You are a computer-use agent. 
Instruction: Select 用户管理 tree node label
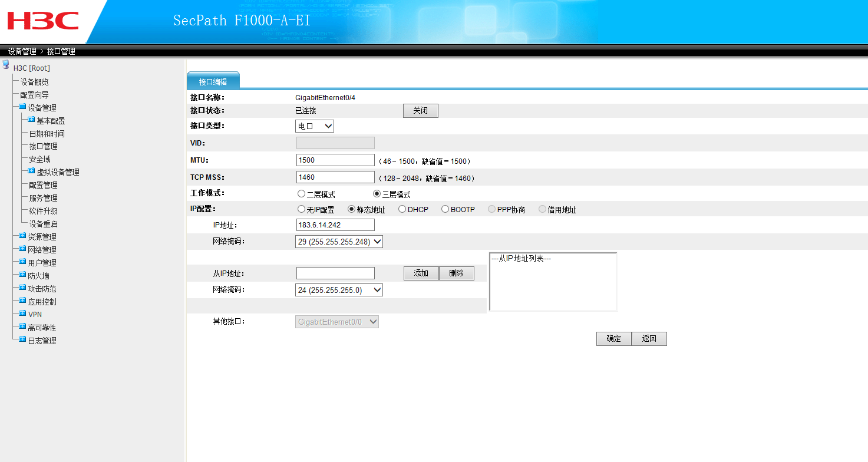click(x=42, y=263)
